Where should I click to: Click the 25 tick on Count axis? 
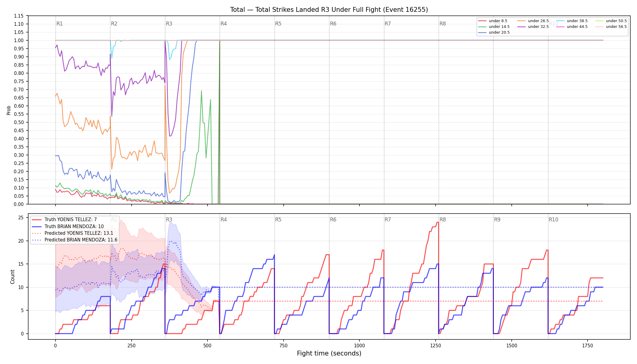pyautogui.click(x=21, y=217)
